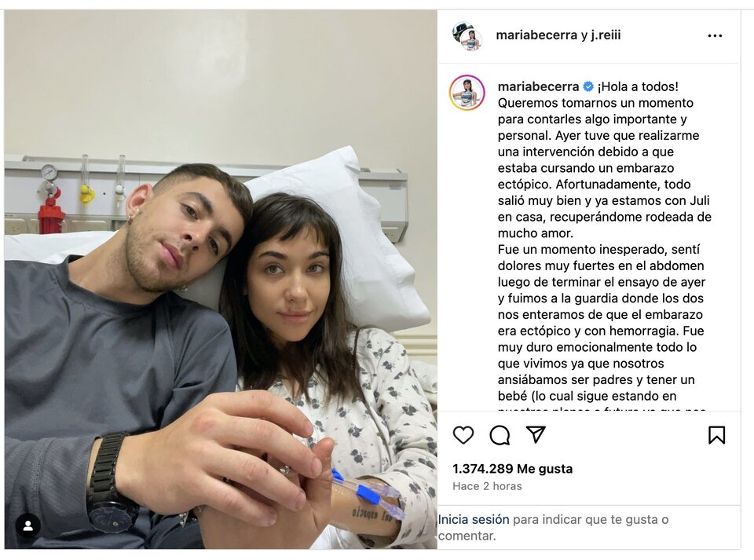Click the verified badge next to mariabecerra

[x=588, y=86]
